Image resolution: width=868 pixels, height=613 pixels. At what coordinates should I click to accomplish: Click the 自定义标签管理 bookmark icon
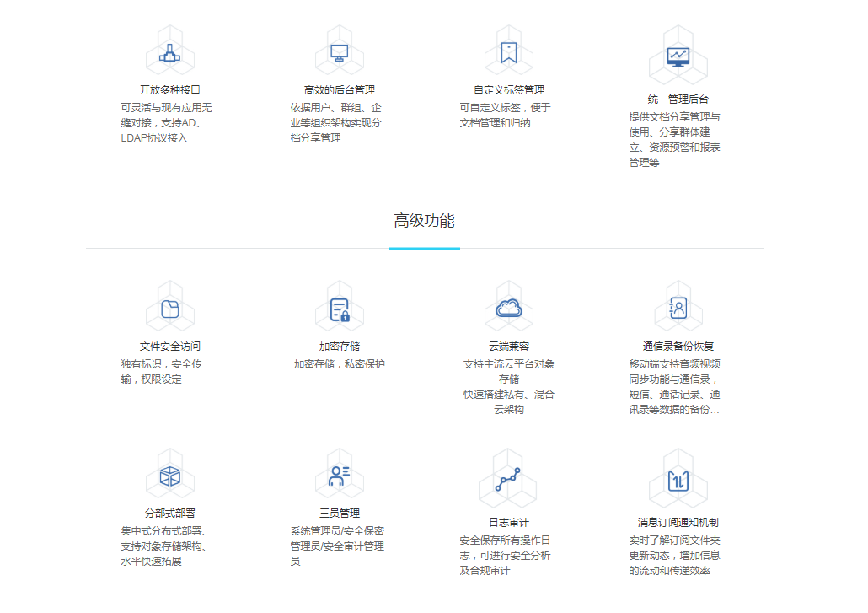(508, 53)
